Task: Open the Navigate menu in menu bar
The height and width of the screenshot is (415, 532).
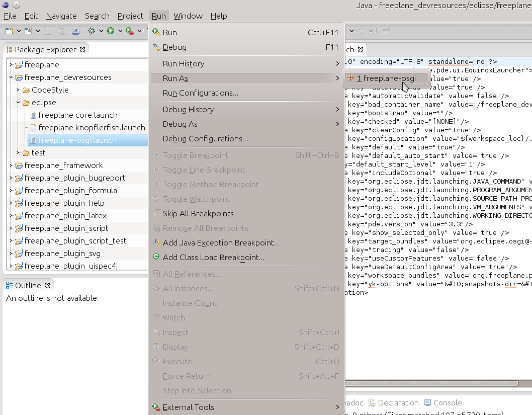Action: click(x=61, y=16)
